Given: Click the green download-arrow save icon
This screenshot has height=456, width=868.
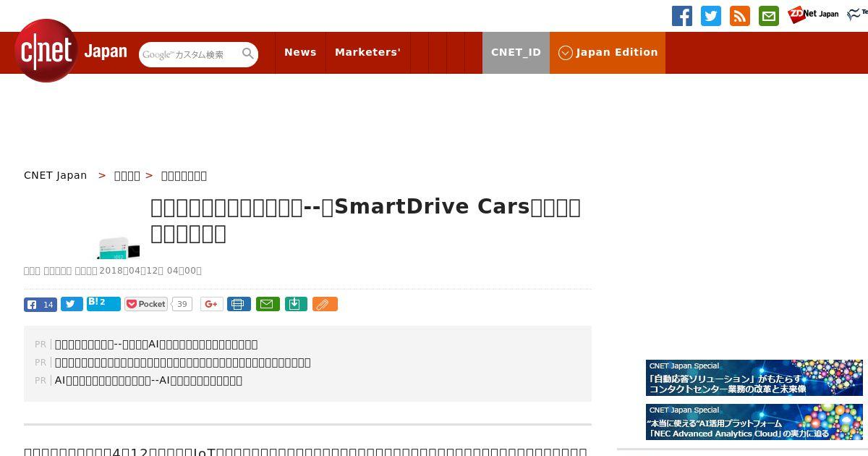Looking at the screenshot, I should coord(296,304).
